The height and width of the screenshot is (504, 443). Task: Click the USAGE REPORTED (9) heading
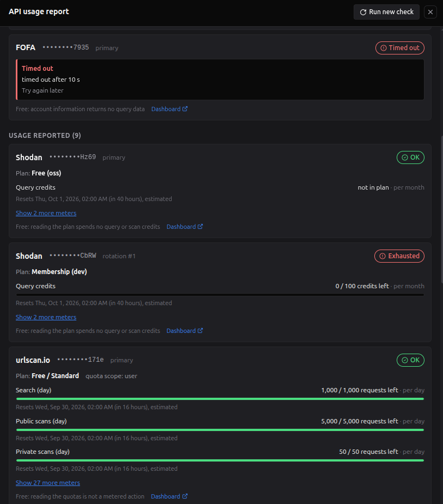tap(45, 135)
